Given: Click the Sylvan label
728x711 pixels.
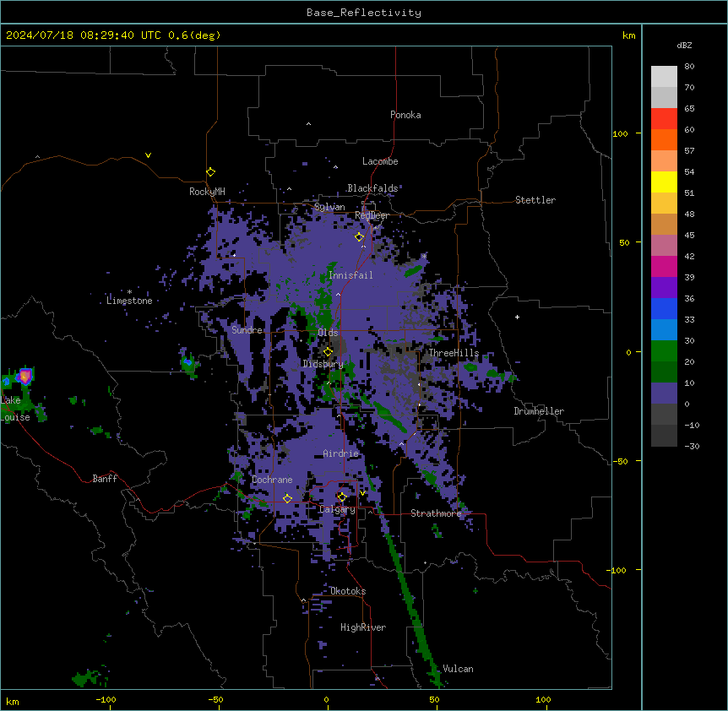Looking at the screenshot, I should tap(329, 207).
